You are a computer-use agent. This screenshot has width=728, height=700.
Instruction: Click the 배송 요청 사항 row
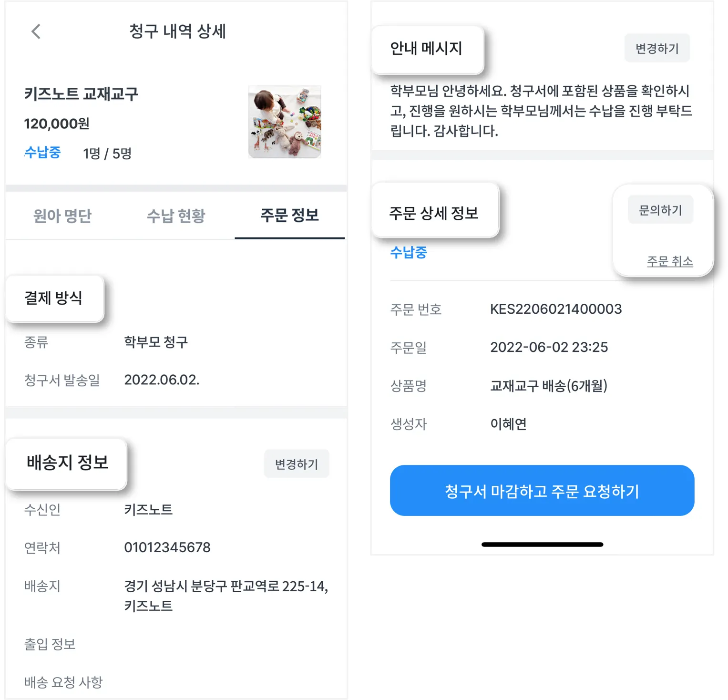(x=176, y=682)
